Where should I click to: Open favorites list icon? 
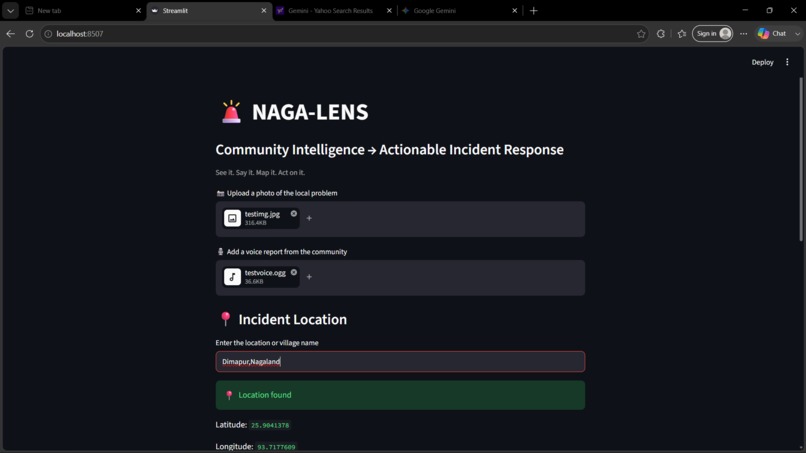682,33
